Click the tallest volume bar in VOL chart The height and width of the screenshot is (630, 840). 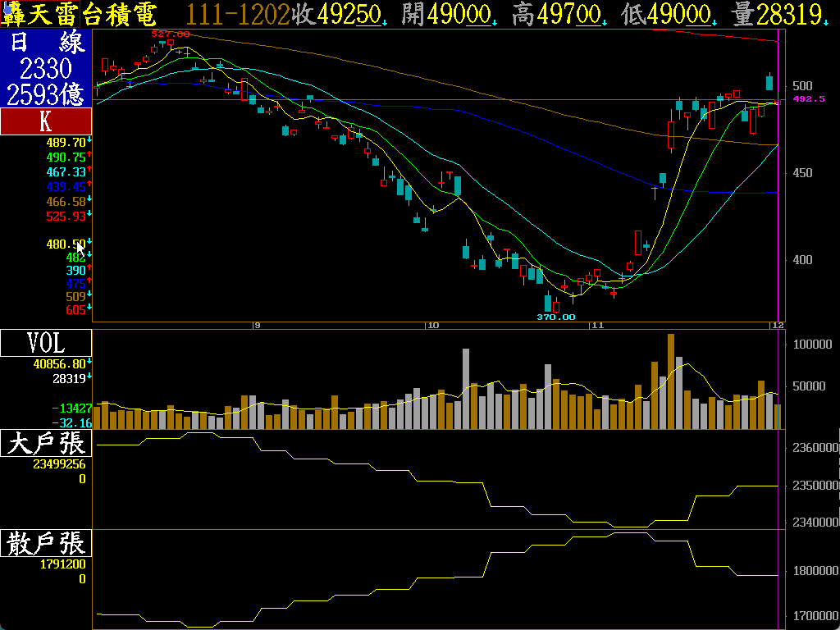(x=671, y=381)
